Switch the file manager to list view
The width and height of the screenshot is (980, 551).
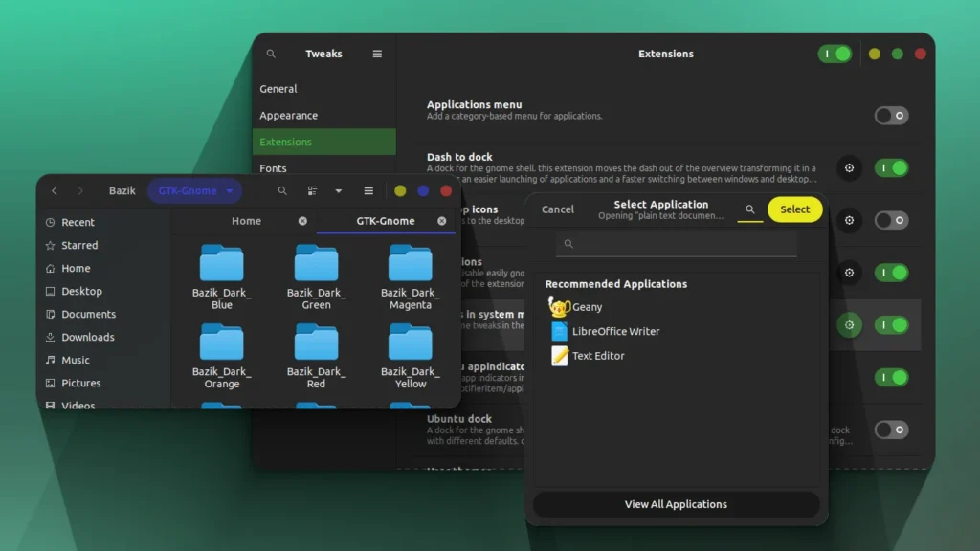(313, 191)
